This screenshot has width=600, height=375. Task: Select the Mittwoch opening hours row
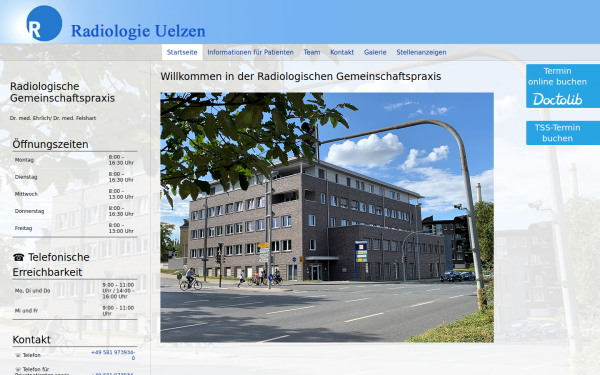point(75,194)
